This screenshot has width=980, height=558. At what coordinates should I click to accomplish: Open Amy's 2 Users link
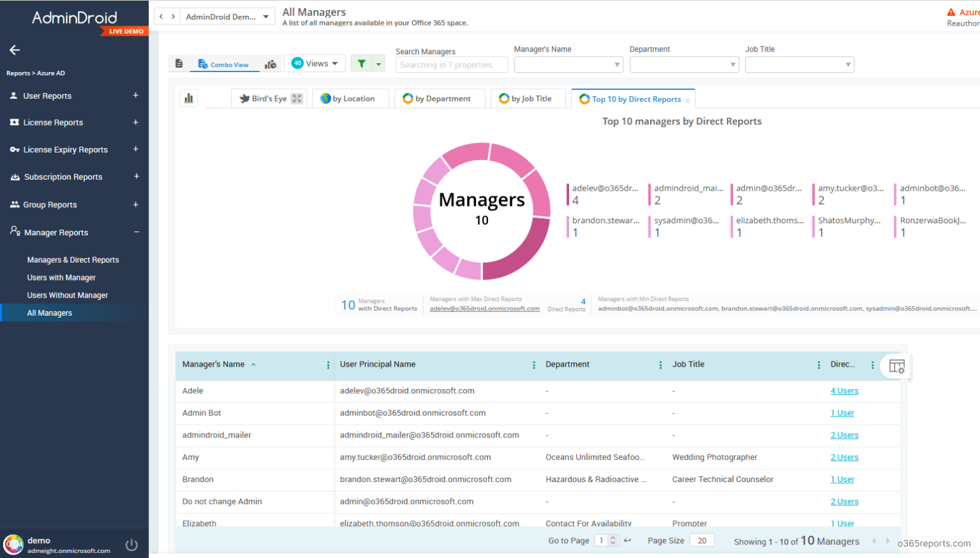844,457
